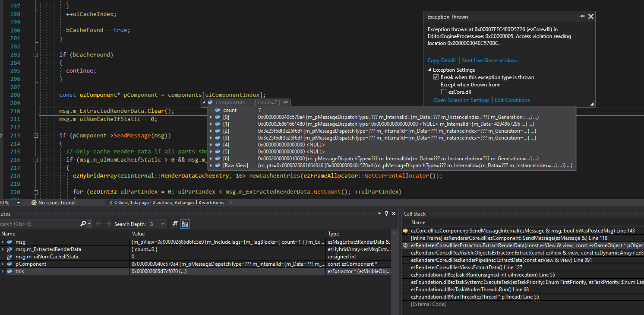The image size is (644, 315).
Task: Uncheck Break when this exception type is thrown
Action: 436,77
